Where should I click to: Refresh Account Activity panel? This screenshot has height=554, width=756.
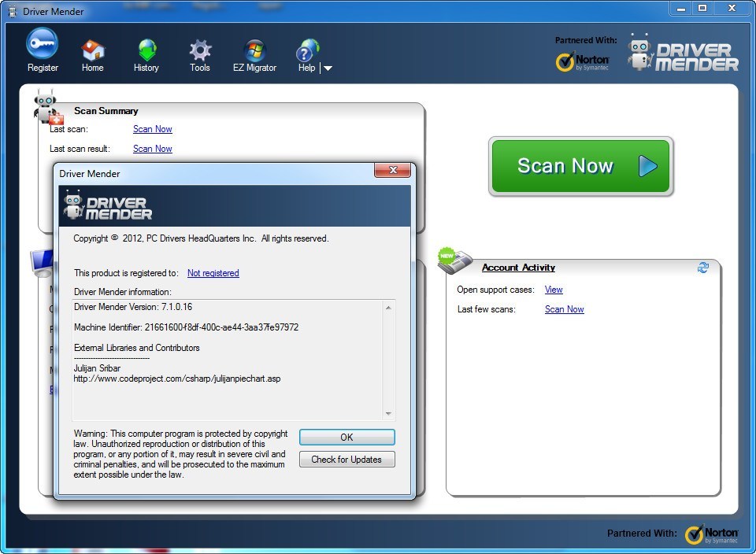click(x=703, y=268)
